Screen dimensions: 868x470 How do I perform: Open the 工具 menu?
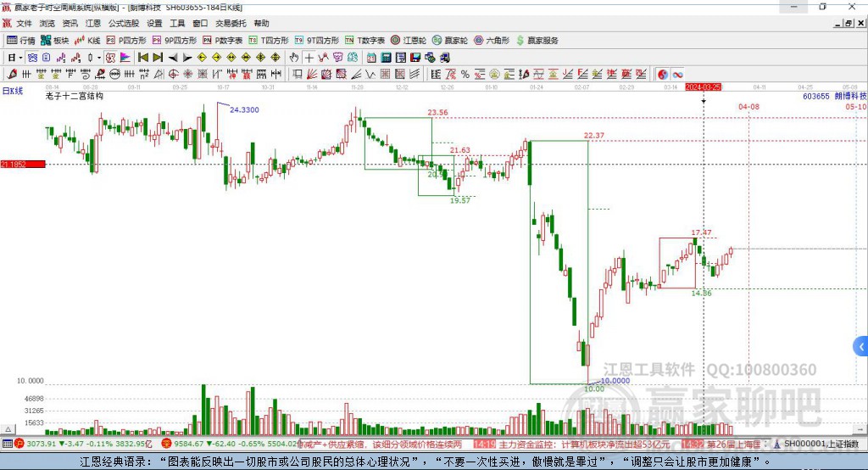177,23
